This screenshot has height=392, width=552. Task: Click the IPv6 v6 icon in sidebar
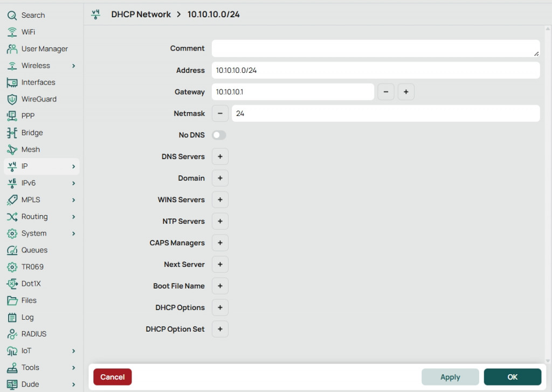tap(12, 183)
